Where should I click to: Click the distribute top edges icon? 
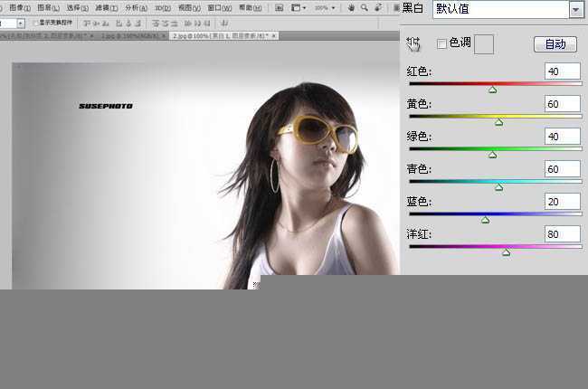[x=156, y=24]
